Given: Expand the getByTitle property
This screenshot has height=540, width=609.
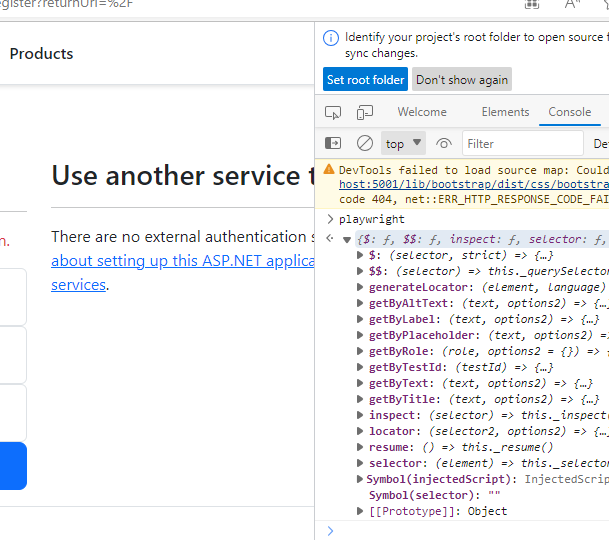Looking at the screenshot, I should [x=360, y=399].
